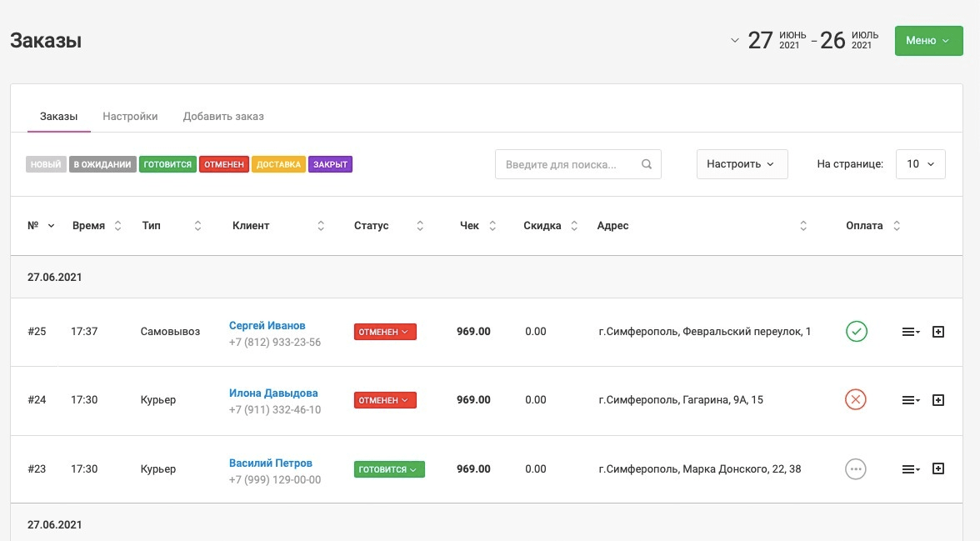Screen dimensions: 980x541
Task: Open actions list menu for order #23
Action: [x=910, y=469]
